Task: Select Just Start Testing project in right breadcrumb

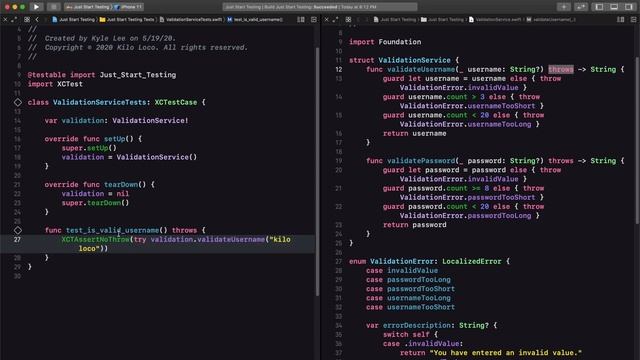Action: pyautogui.click(x=395, y=19)
